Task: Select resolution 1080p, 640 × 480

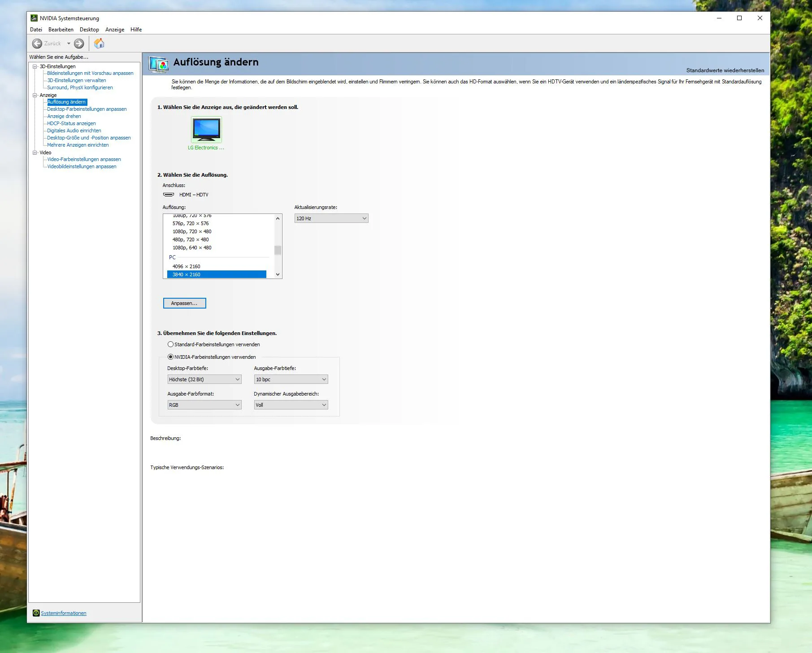Action: 192,248
